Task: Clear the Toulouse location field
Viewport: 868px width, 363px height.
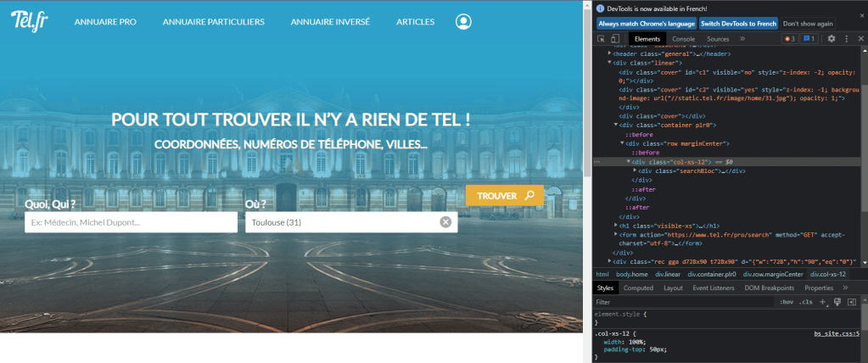Action: (445, 222)
